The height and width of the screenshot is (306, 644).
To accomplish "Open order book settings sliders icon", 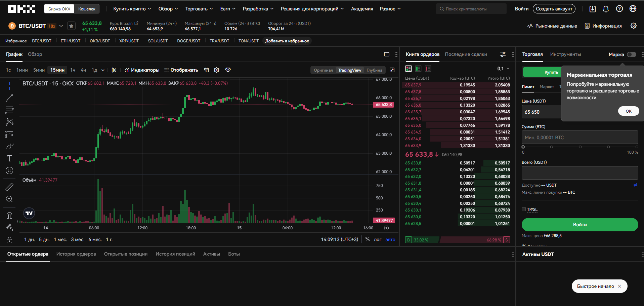I will [x=503, y=54].
